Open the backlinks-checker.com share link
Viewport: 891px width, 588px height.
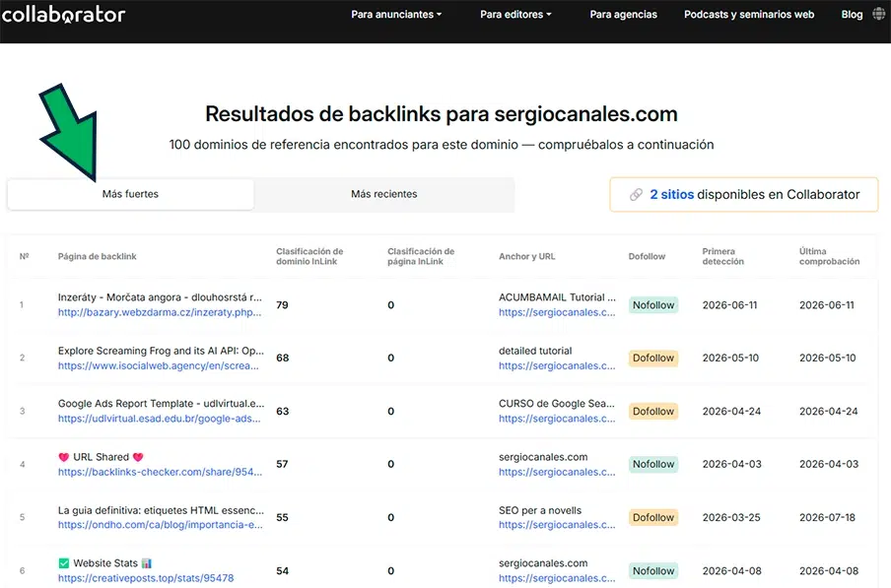160,472
